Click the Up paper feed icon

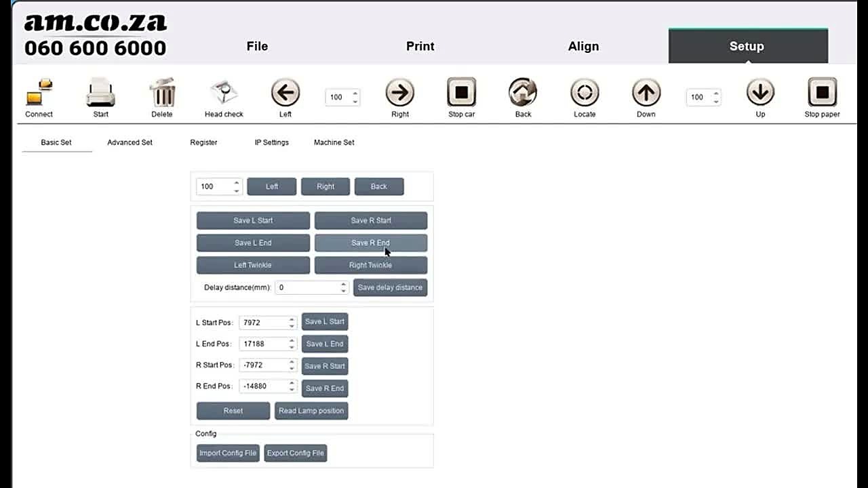click(x=761, y=92)
